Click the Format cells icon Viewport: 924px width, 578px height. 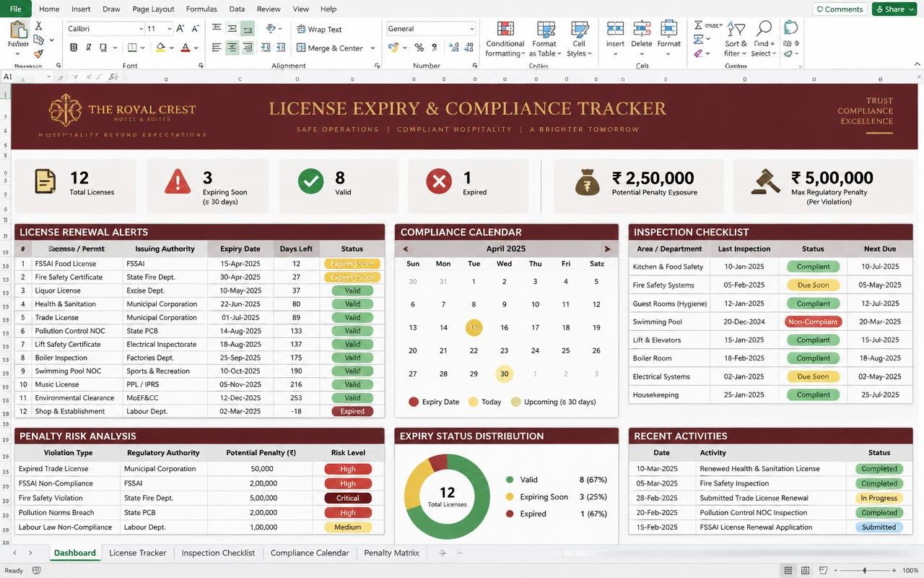669,29
